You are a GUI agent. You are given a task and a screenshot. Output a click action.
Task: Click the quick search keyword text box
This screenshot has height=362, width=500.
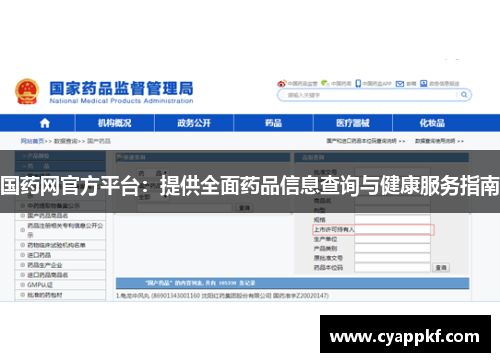(x=184, y=208)
